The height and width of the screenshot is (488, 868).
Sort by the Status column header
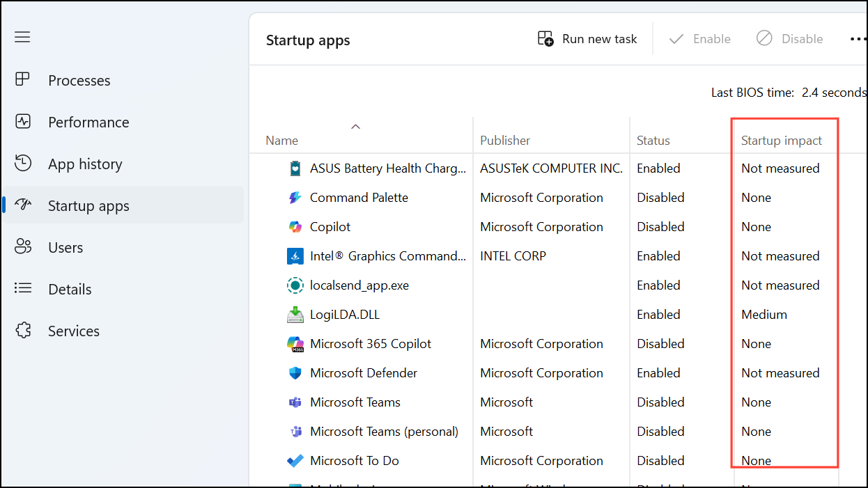click(653, 141)
